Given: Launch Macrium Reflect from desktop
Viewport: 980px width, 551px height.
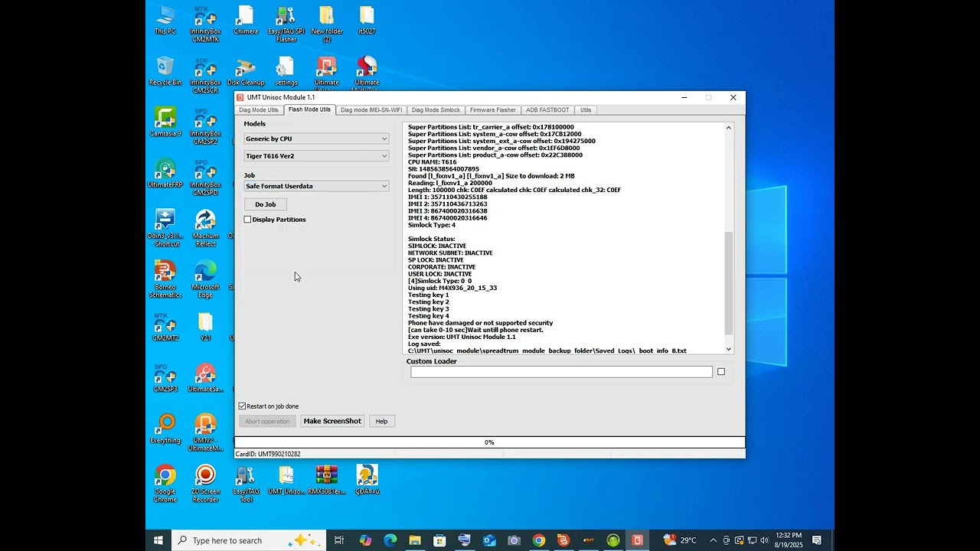Looking at the screenshot, I should pyautogui.click(x=205, y=229).
